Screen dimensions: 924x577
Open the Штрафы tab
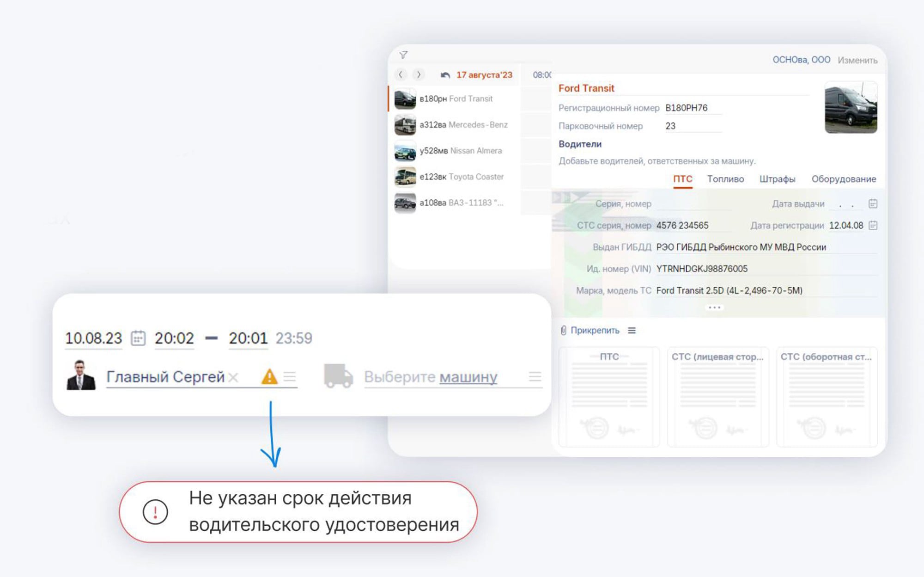(777, 179)
